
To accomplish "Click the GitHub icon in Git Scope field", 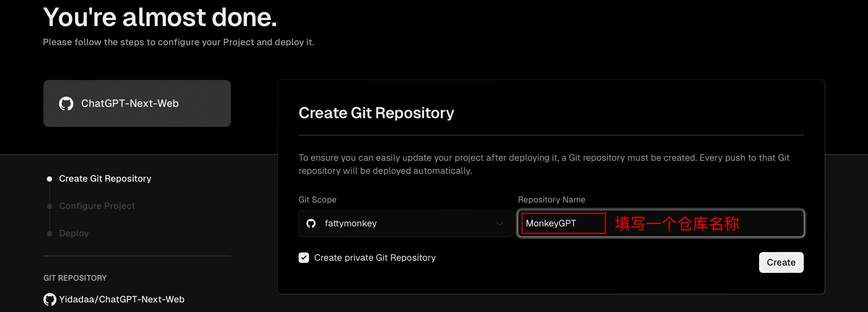I will pos(311,223).
